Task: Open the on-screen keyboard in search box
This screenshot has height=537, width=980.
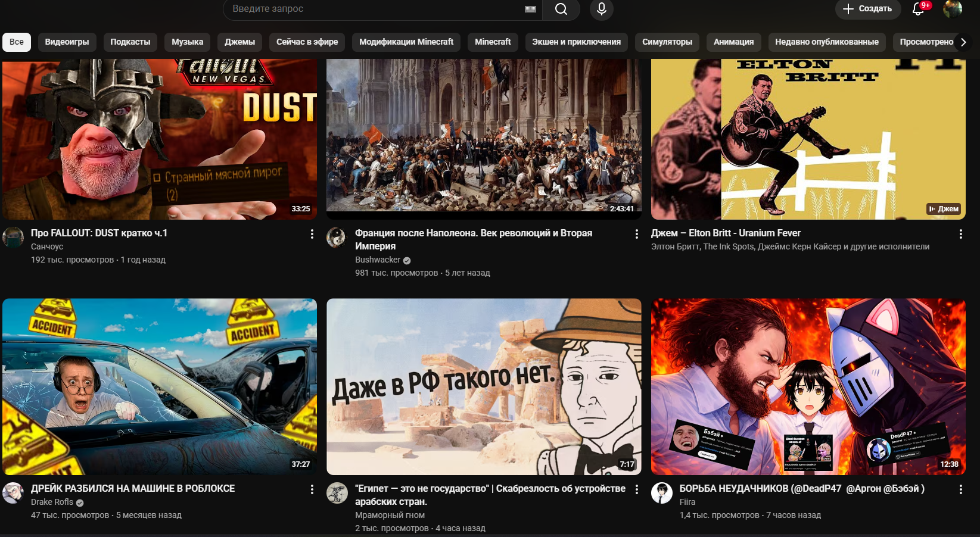Action: point(530,9)
